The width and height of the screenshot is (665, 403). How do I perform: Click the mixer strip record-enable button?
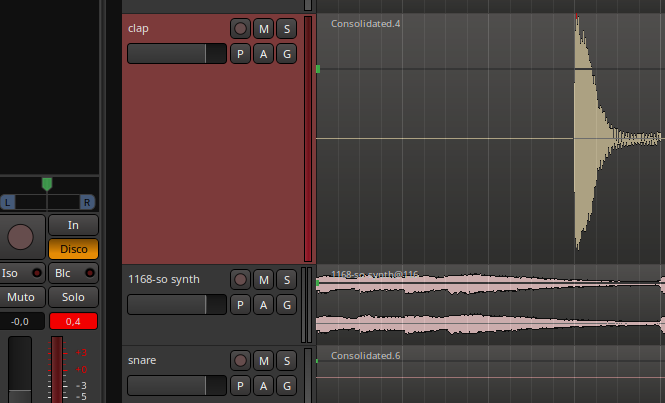(20, 237)
